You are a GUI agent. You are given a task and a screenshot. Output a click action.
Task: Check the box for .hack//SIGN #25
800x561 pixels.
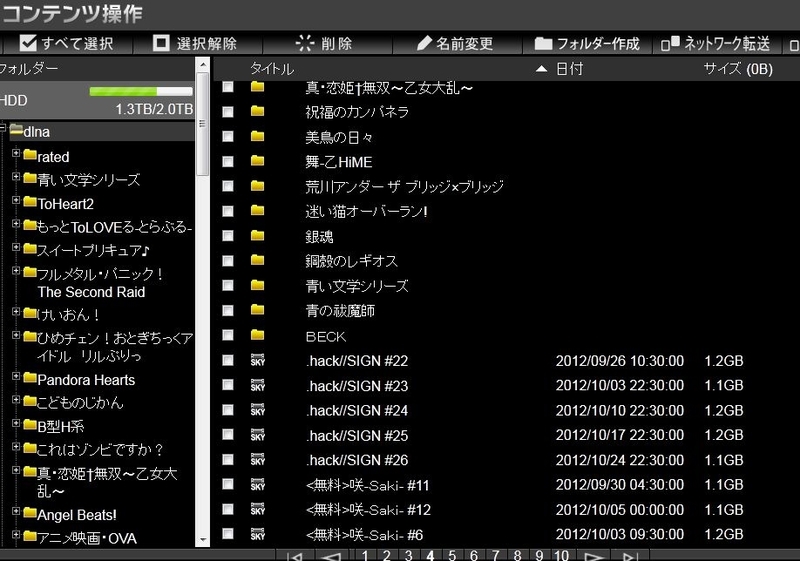point(228,435)
